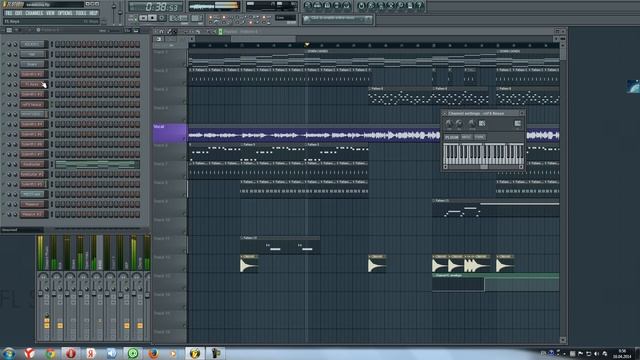Select the playlist snap magnet icon
640x360 pixels.
[x=162, y=31]
